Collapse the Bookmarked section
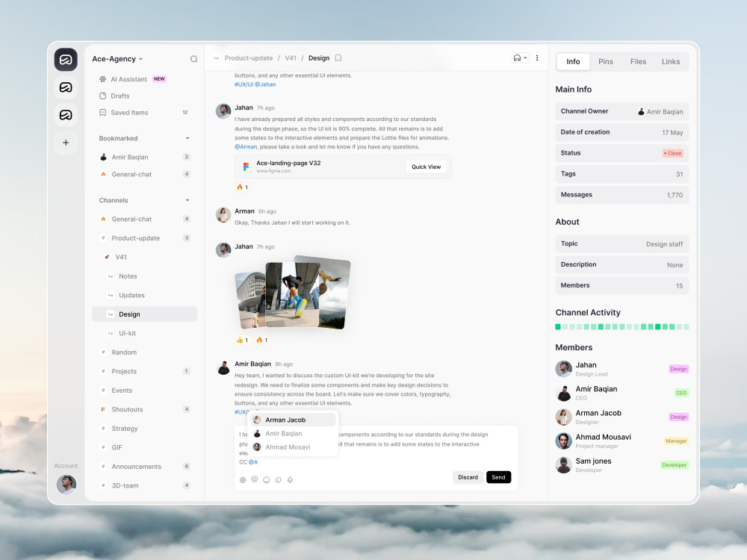This screenshot has width=747, height=560. [x=187, y=138]
